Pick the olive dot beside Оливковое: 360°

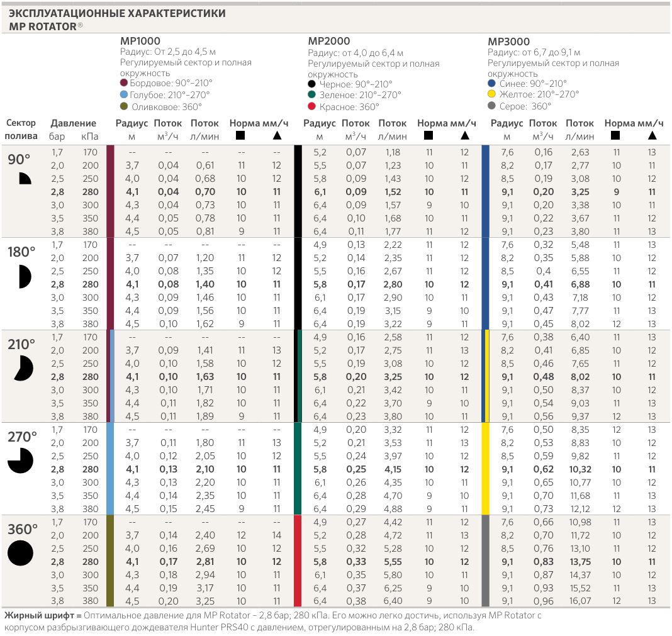pyautogui.click(x=124, y=106)
